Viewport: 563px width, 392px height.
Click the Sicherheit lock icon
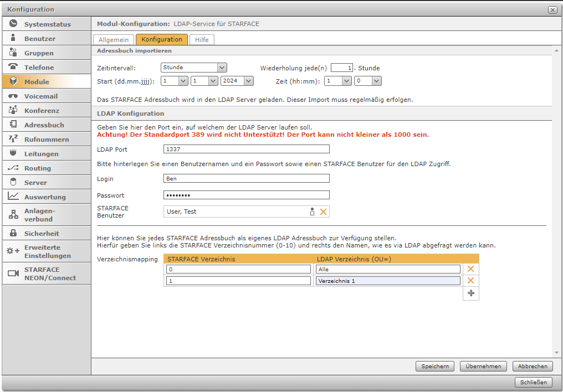coord(13,233)
